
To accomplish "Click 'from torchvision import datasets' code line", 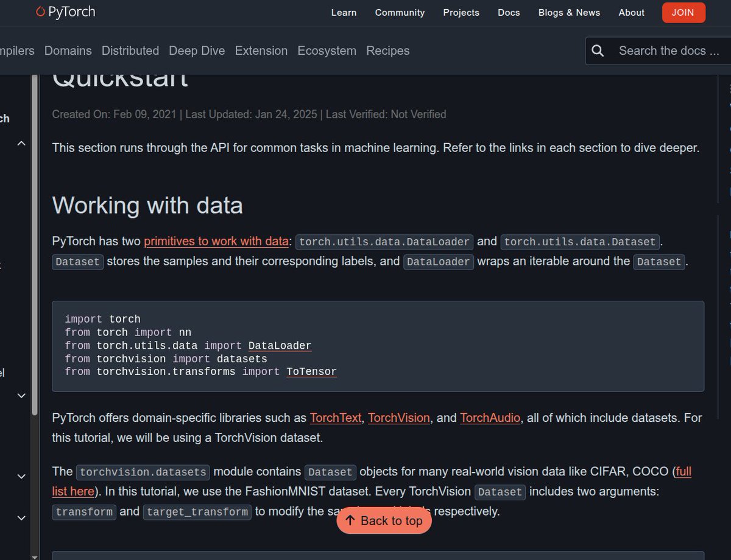I will click(166, 359).
